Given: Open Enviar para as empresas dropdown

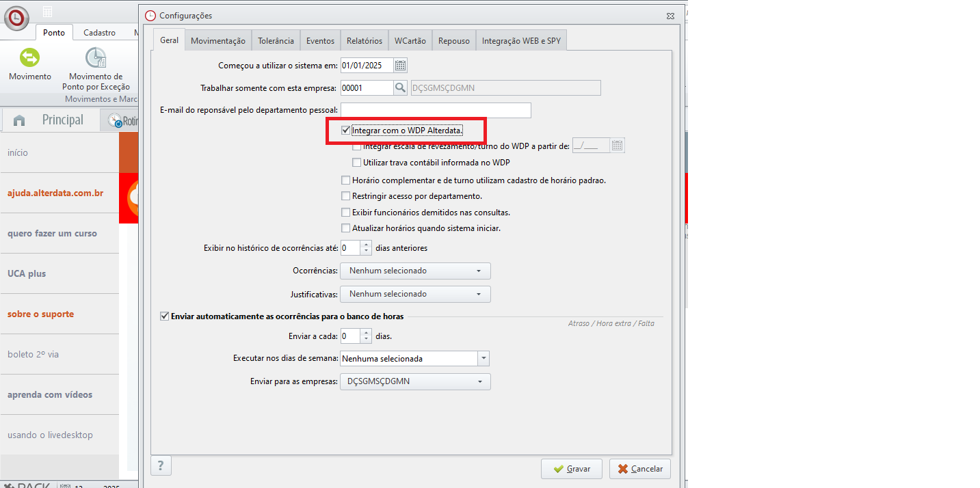Looking at the screenshot, I should coord(415,381).
